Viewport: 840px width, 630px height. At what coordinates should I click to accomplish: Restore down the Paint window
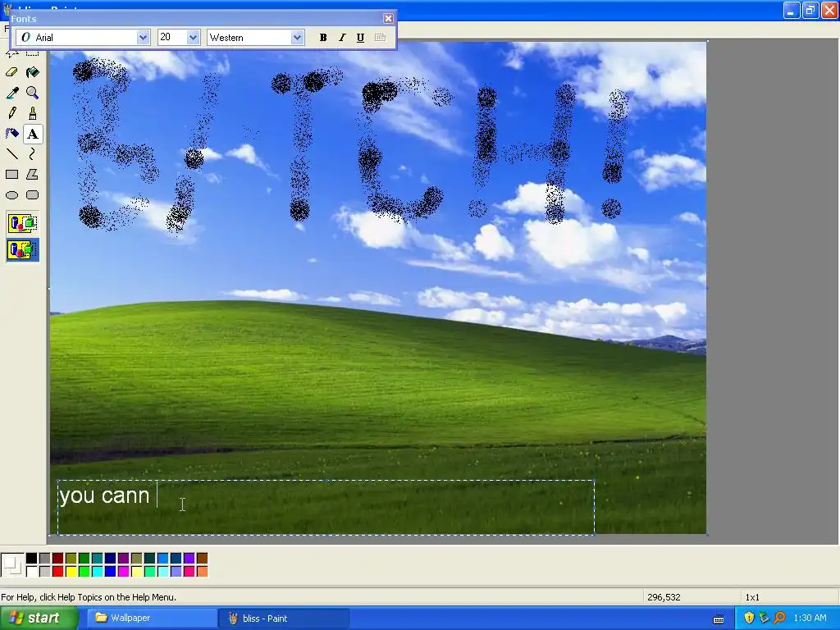tap(810, 10)
